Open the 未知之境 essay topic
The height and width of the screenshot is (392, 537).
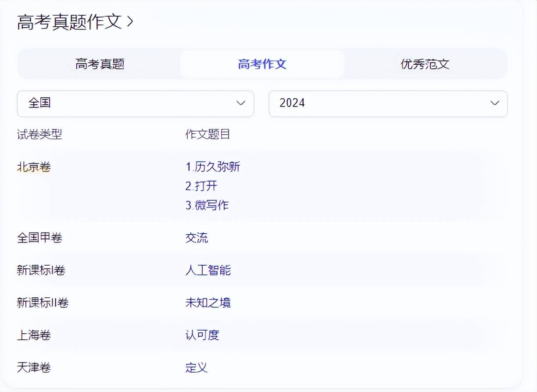[208, 303]
